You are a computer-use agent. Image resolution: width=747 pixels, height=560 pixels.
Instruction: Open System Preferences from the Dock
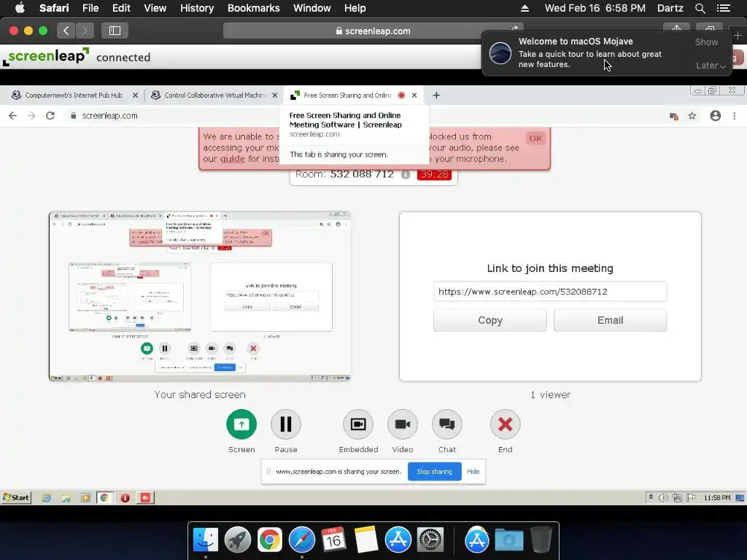(430, 540)
